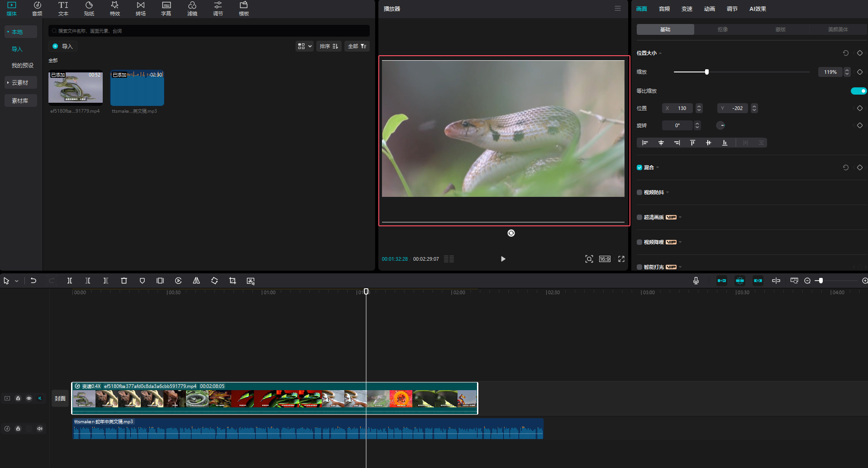
Task: Click the align top icon
Action: [692, 143]
